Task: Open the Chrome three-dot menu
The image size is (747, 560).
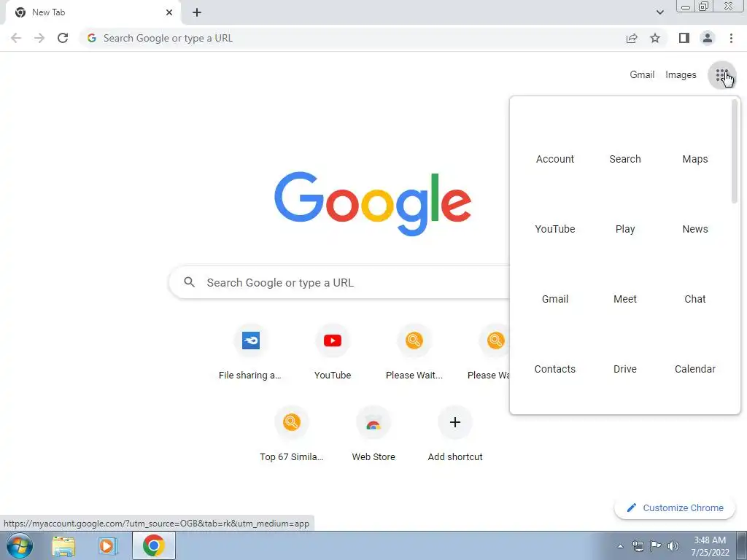Action: [x=731, y=38]
